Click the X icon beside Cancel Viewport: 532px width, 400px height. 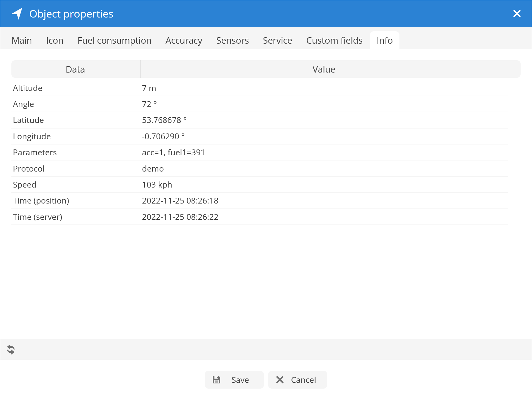280,380
